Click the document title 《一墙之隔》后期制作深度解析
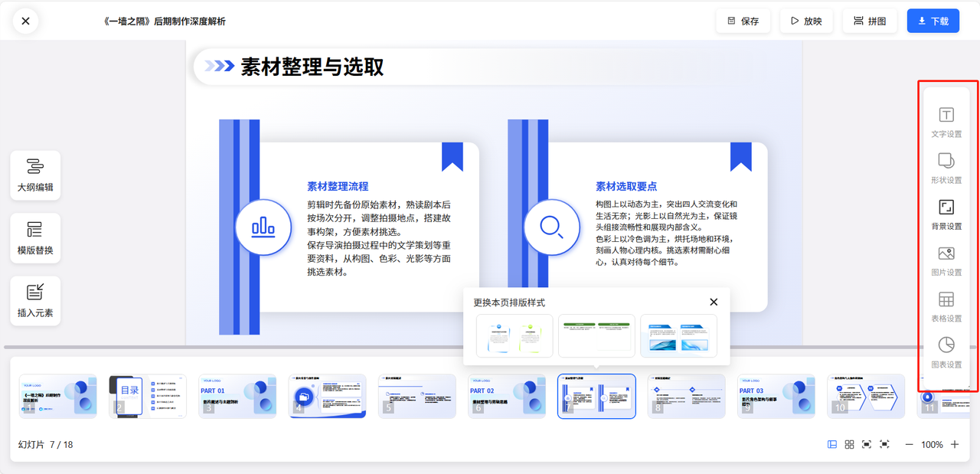980x474 pixels. coord(164,21)
